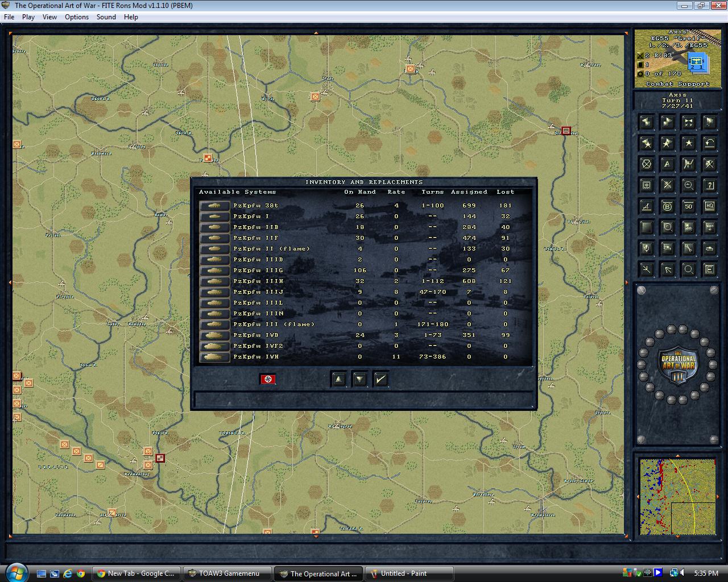Image resolution: width=728 pixels, height=582 pixels.
Task: Select the PzKpfw I tank icon button
Action: click(214, 217)
